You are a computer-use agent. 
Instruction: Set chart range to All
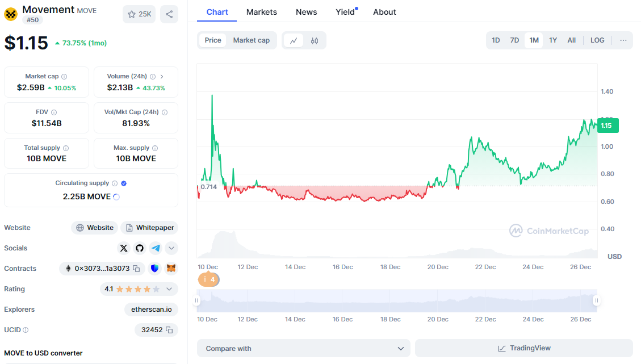pos(572,40)
